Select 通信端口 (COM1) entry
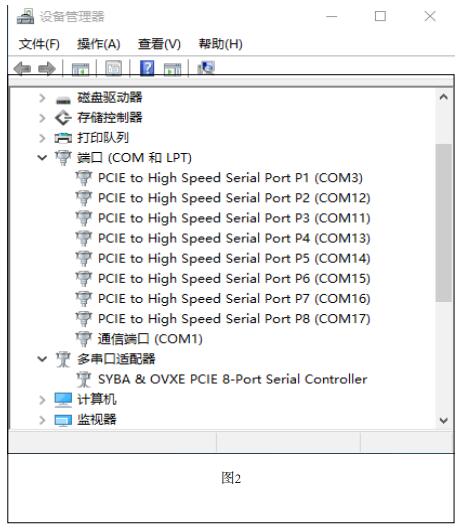The height and width of the screenshot is (529, 461). point(150,339)
